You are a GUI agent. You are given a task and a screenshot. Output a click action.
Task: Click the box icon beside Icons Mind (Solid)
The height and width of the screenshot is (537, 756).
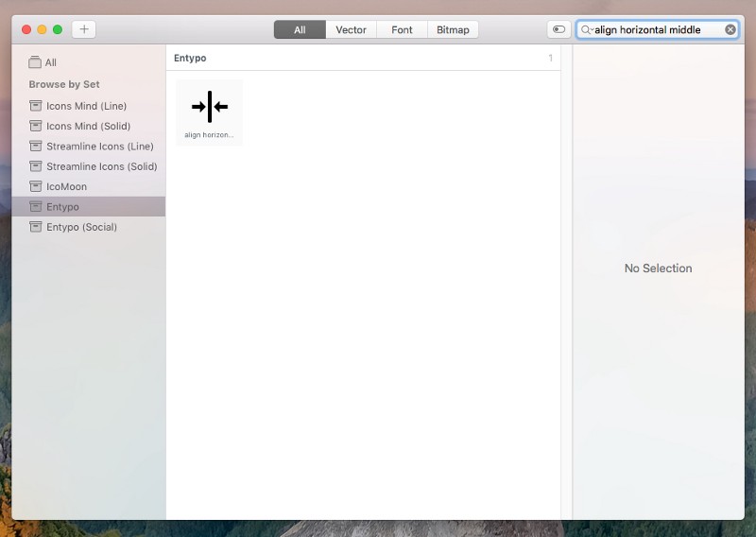tap(36, 126)
